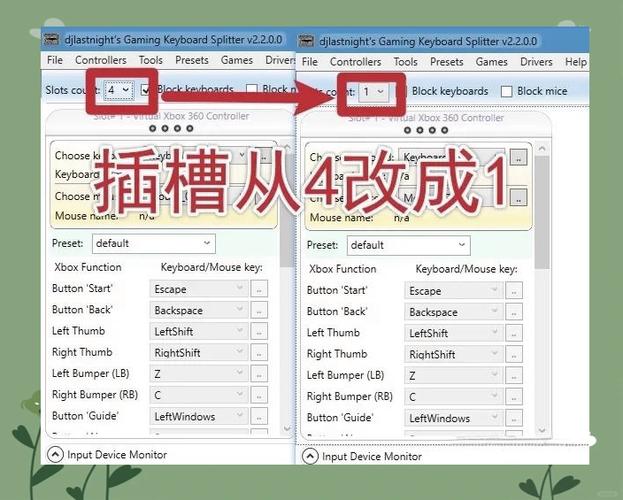This screenshot has width=623, height=500.
Task: Click '..' button for Left Thumb in right window
Action: pos(514,333)
